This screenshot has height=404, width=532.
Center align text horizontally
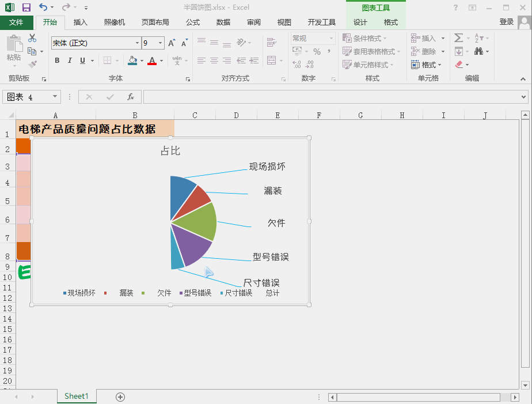tap(214, 61)
